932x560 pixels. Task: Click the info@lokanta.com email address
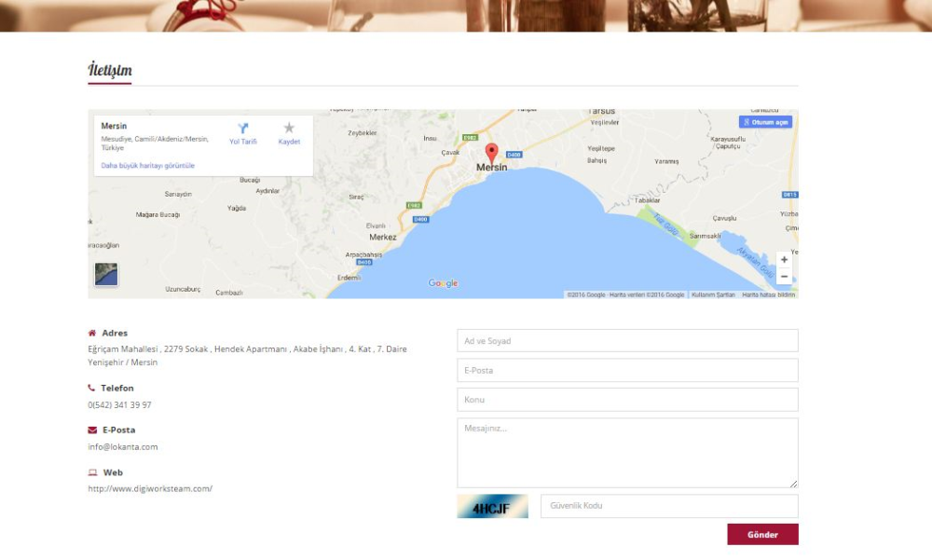point(123,447)
